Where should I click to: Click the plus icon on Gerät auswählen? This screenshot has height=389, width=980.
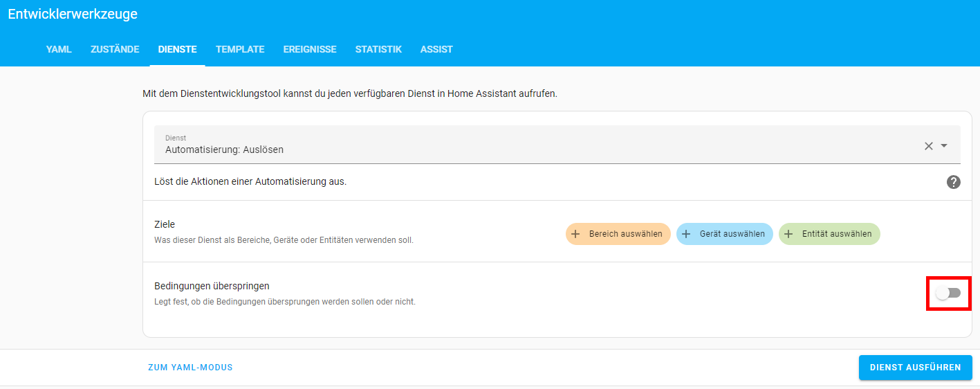686,234
